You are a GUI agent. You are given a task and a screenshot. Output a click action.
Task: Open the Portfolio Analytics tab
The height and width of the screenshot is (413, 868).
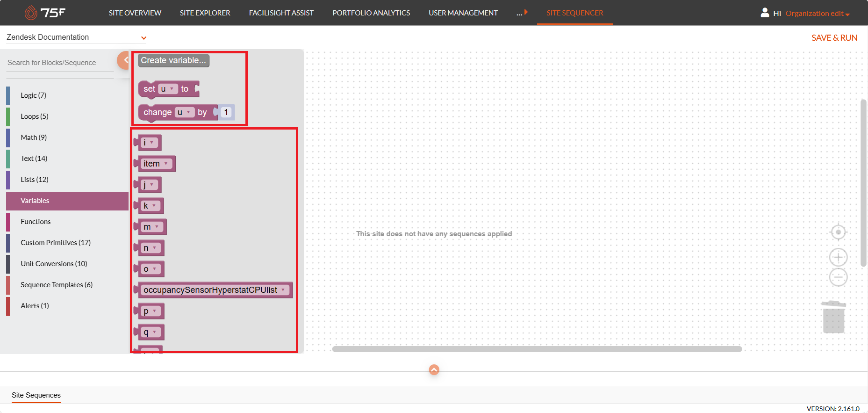pos(371,13)
